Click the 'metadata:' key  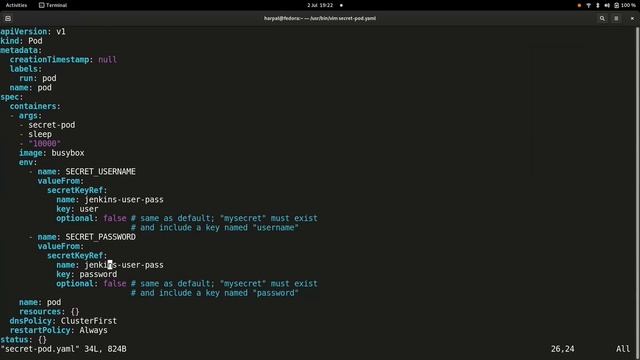21,50
